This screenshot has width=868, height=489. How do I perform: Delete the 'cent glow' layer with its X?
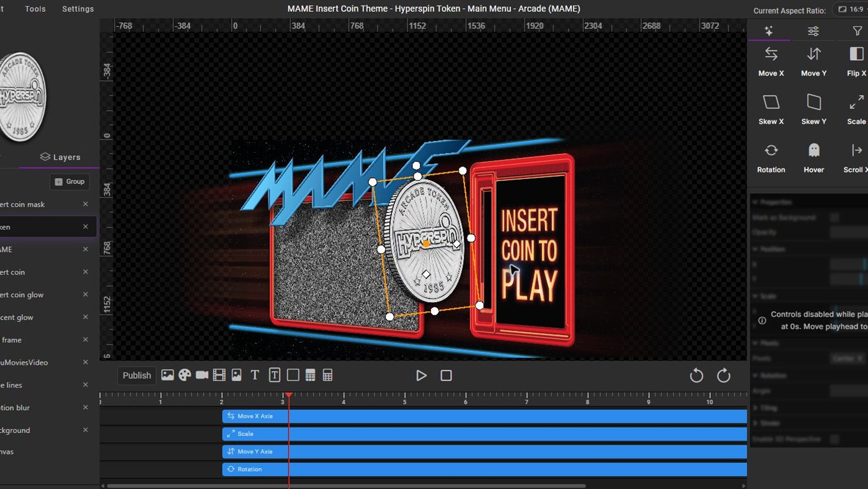click(86, 317)
